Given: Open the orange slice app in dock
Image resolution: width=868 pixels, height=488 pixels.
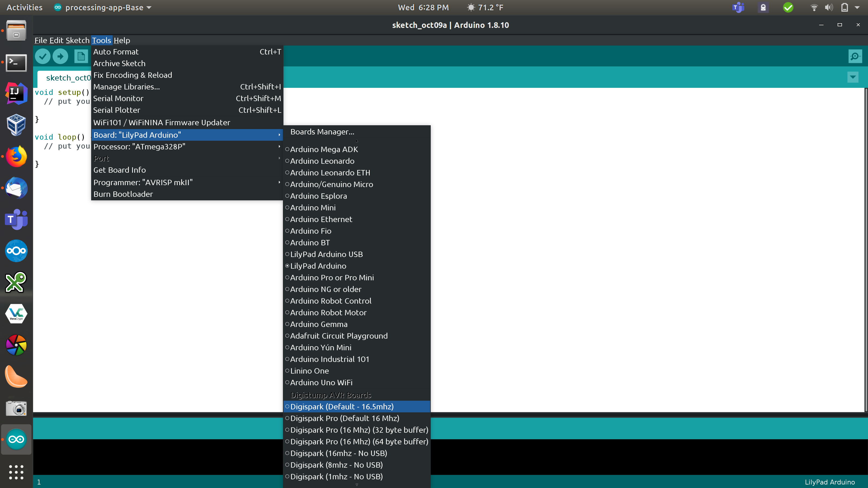Looking at the screenshot, I should coord(16,377).
